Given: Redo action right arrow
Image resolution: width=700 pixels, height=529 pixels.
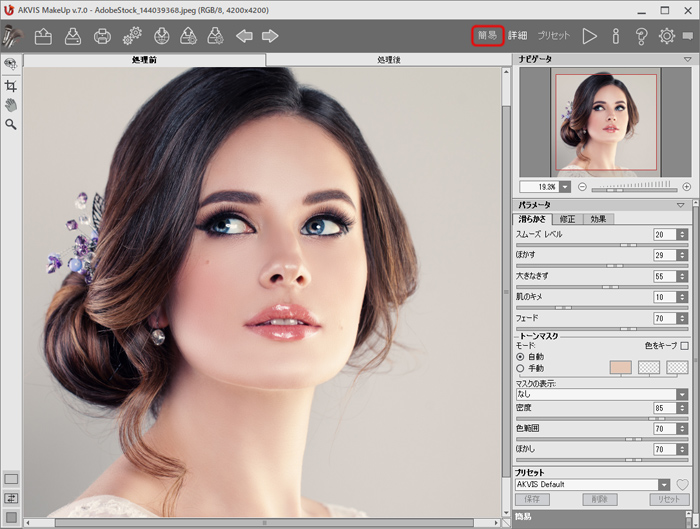Looking at the screenshot, I should pos(270,36).
